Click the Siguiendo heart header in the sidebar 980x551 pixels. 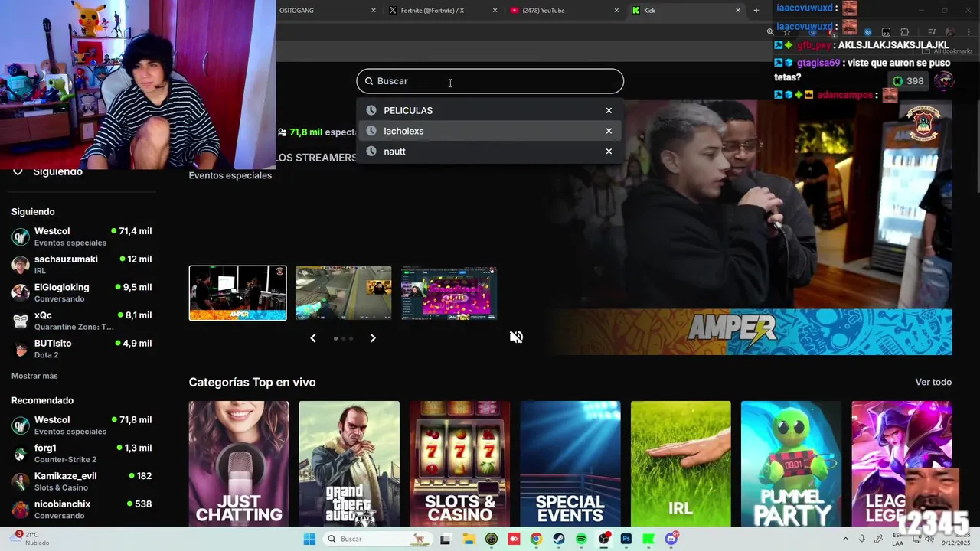coord(48,172)
